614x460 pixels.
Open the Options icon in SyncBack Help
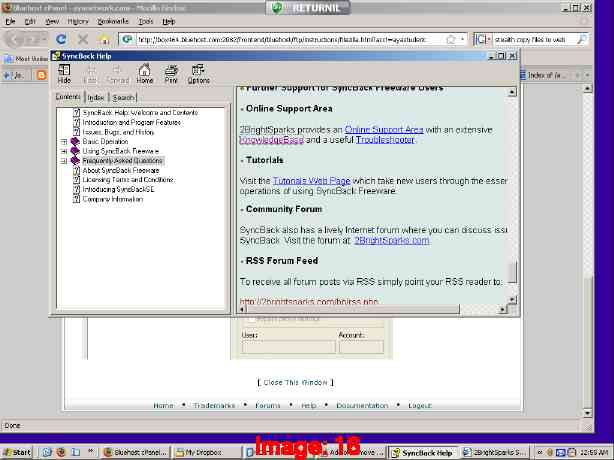198,74
